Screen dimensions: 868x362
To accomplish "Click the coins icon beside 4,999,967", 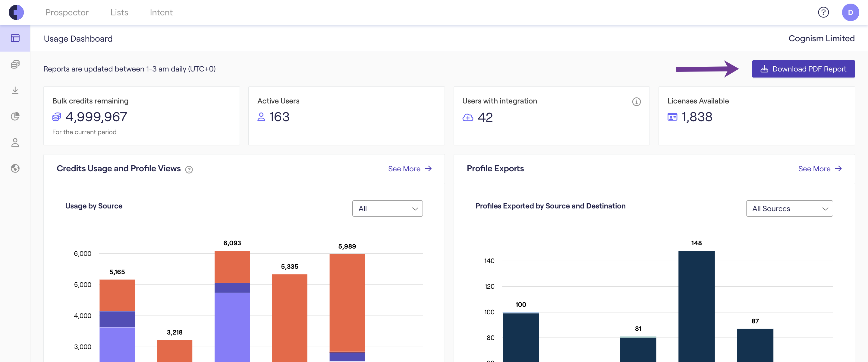I will click(x=57, y=117).
